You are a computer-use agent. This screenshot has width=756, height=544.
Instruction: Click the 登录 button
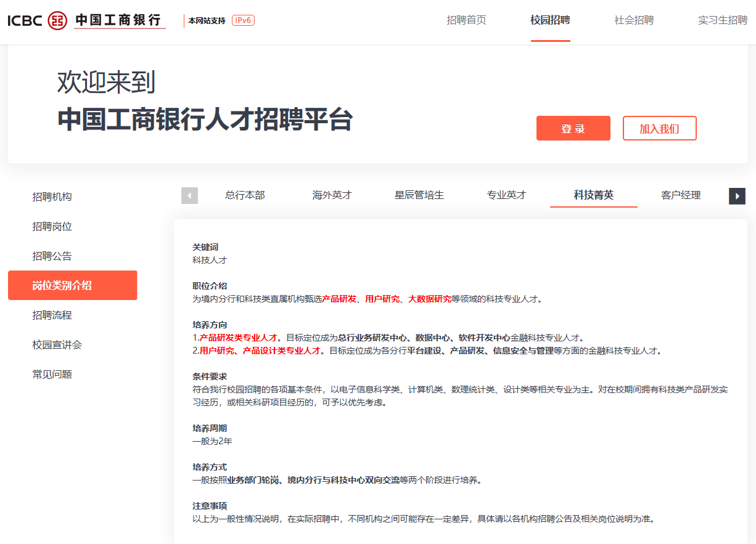[573, 128]
